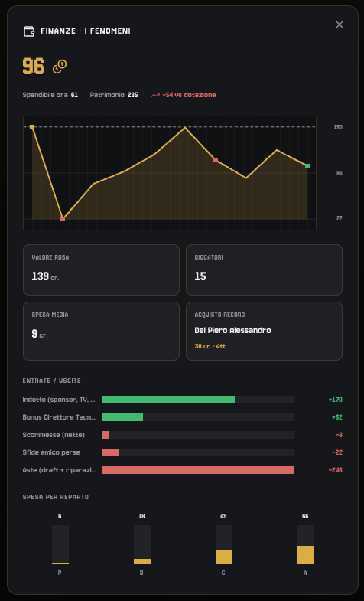Click 'Del Piero Alessandro' record purchase name
This screenshot has height=601, width=364.
click(x=232, y=331)
